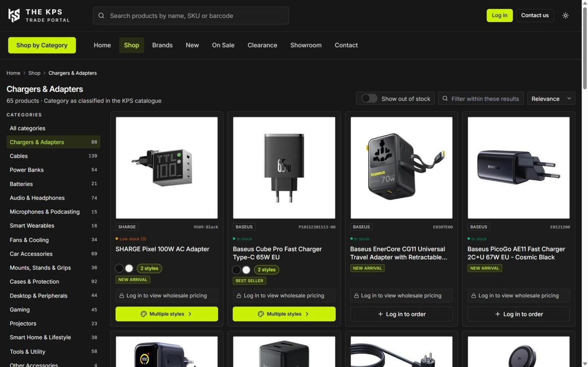This screenshot has height=367, width=588.
Task: Click the search magnifier icon in header
Action: pyautogui.click(x=101, y=15)
